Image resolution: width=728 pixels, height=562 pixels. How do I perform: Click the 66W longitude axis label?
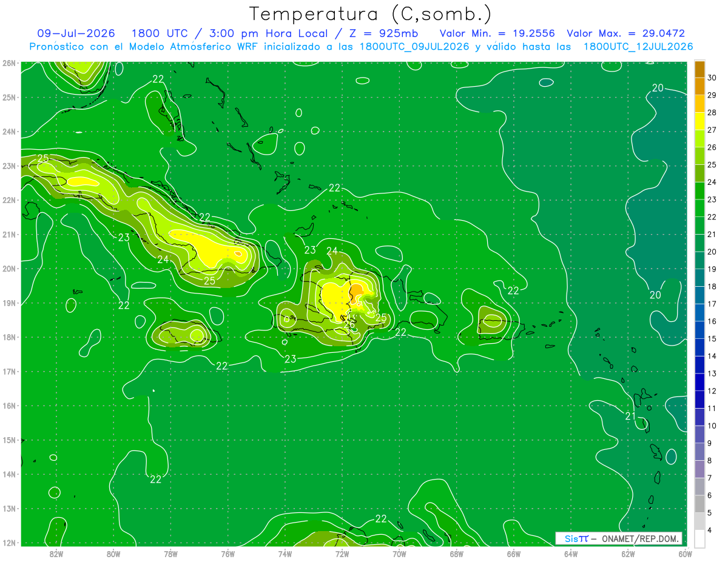514,553
